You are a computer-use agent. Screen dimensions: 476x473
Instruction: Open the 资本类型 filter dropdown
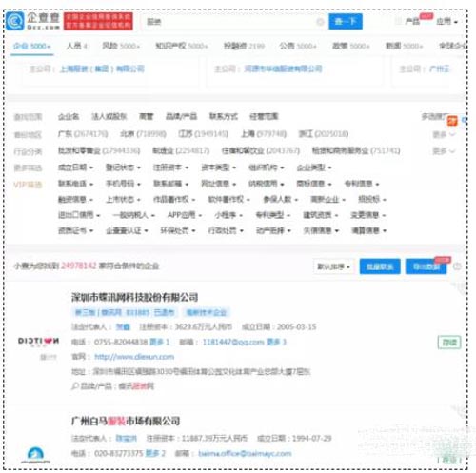click(219, 168)
